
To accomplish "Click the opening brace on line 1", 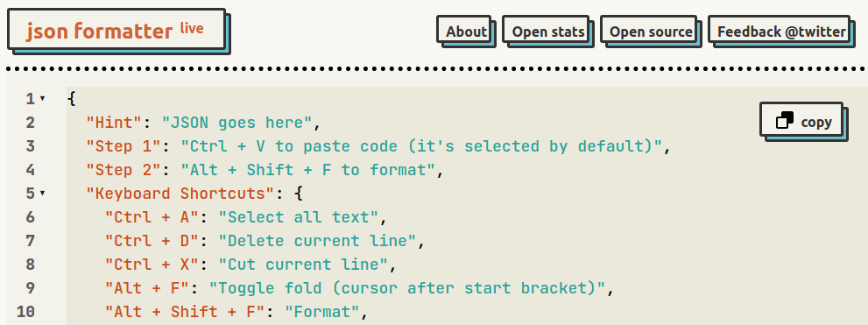I will [71, 99].
